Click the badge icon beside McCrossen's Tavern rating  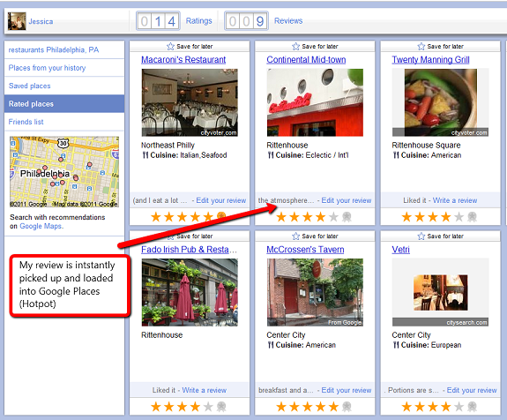347,407
